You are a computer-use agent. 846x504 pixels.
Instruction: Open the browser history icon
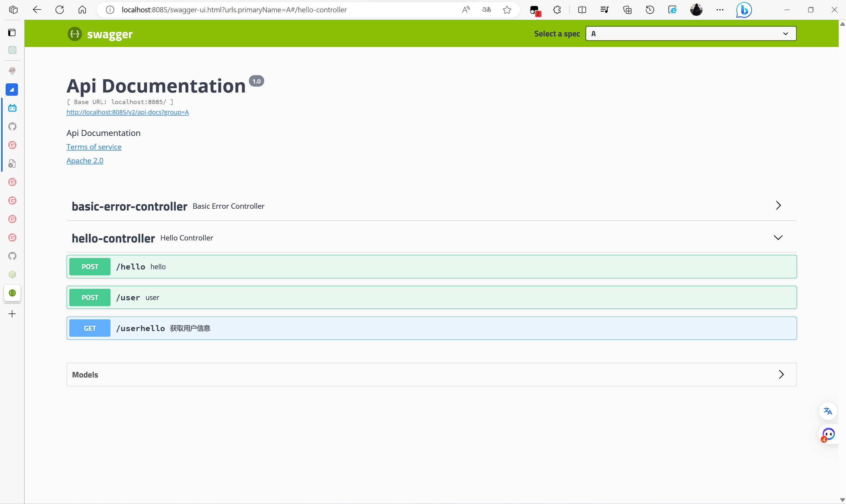coord(649,10)
